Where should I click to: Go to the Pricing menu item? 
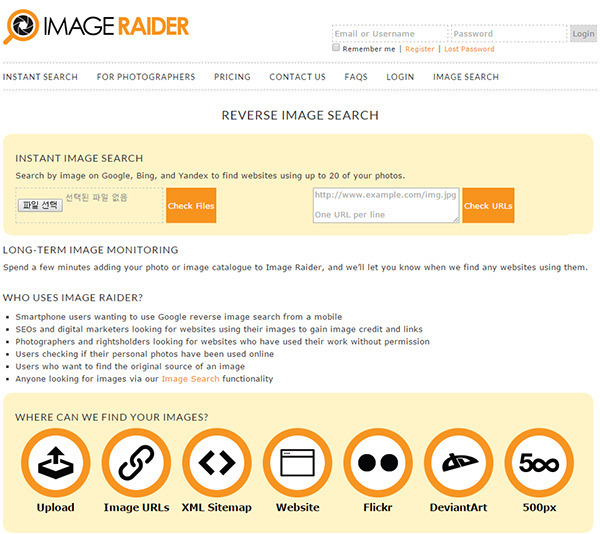point(232,77)
